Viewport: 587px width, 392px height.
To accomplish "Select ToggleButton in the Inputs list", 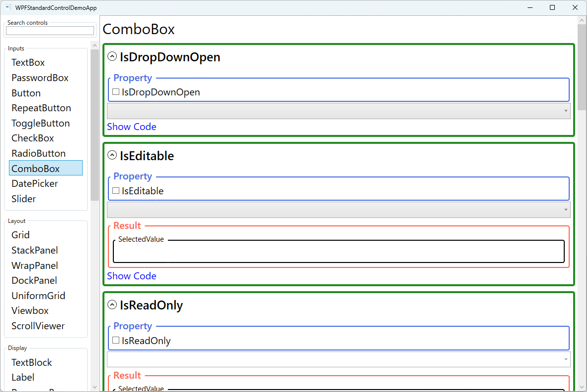I will pos(46,124).
